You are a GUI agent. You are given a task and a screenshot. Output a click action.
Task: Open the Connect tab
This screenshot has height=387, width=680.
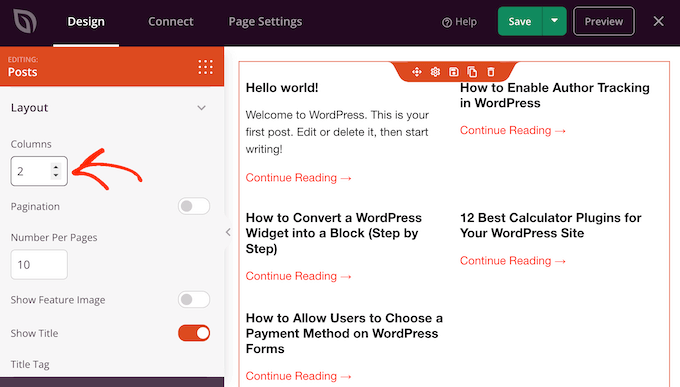point(171,22)
